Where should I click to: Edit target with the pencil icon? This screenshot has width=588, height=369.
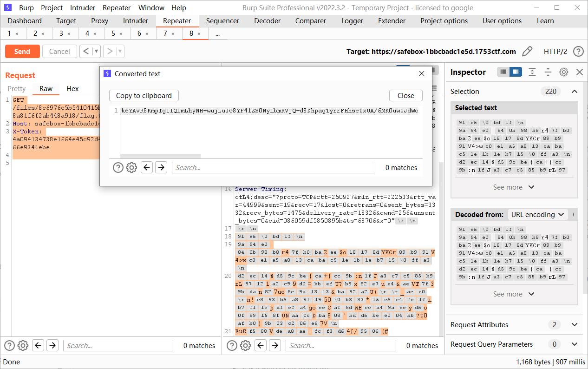(527, 51)
